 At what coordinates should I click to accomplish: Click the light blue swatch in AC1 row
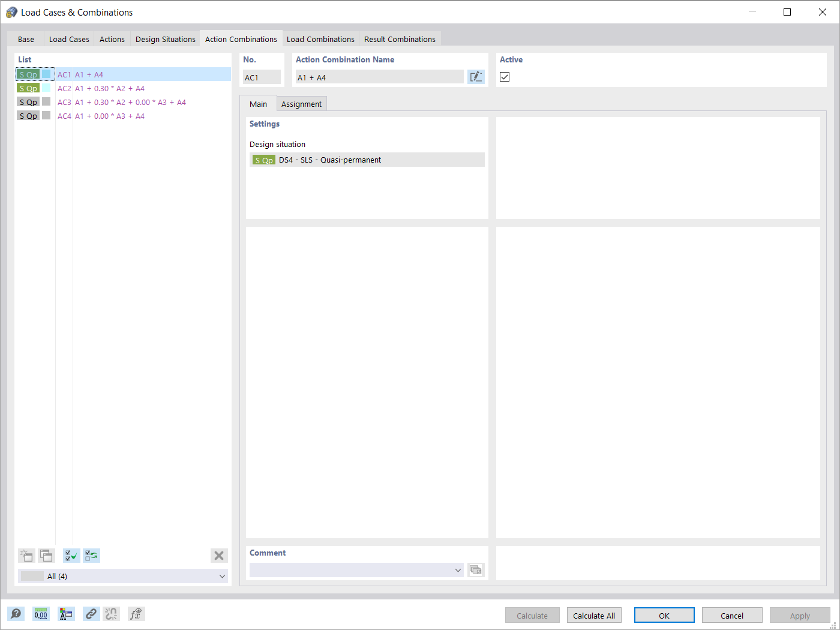(46, 74)
